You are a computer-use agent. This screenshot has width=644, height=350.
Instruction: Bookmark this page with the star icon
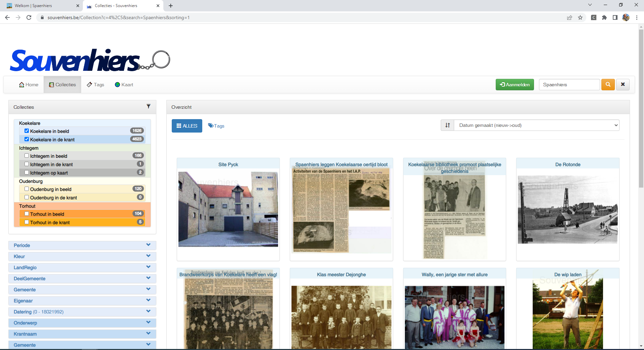(580, 17)
